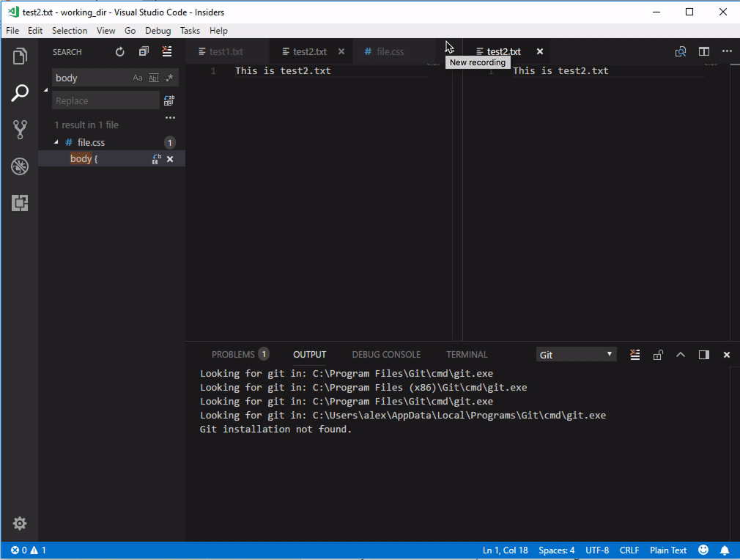Open the Debug view icon

(x=19, y=166)
